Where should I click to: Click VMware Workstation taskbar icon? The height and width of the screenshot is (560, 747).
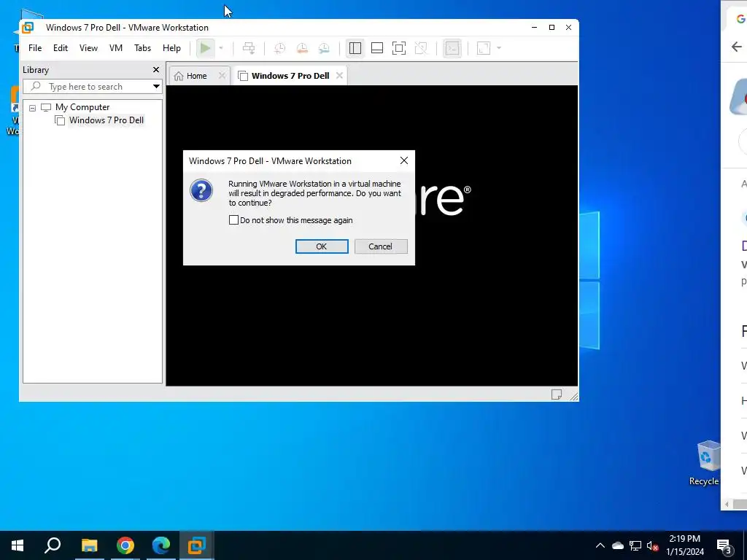pyautogui.click(x=197, y=545)
